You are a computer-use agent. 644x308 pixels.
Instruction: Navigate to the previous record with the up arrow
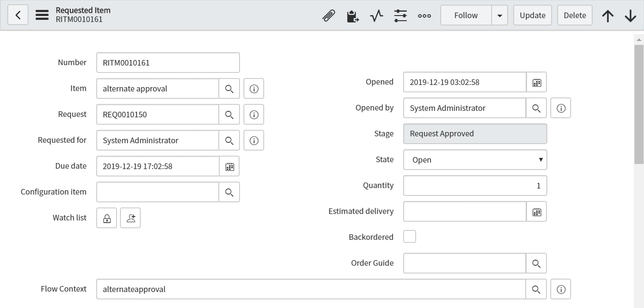608,15
